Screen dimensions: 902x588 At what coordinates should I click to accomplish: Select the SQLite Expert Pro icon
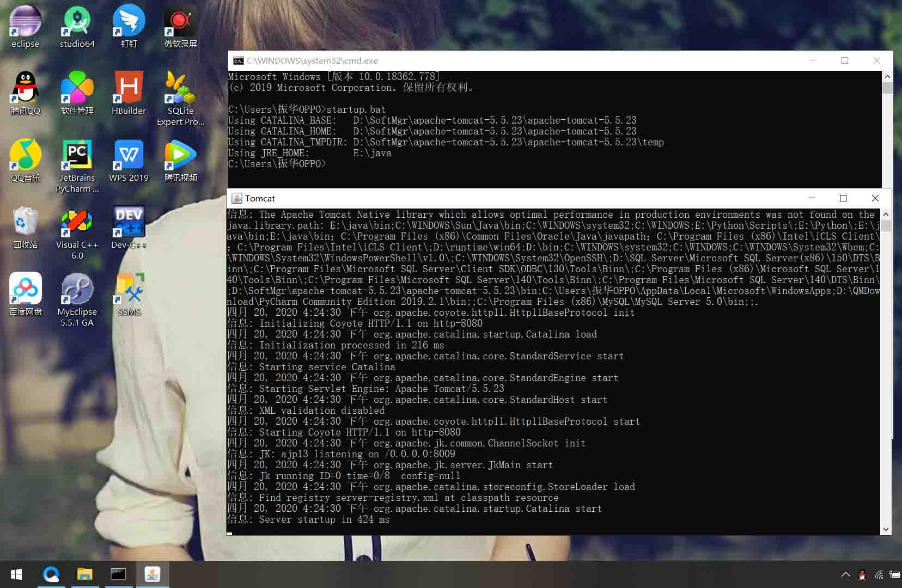coord(180,98)
